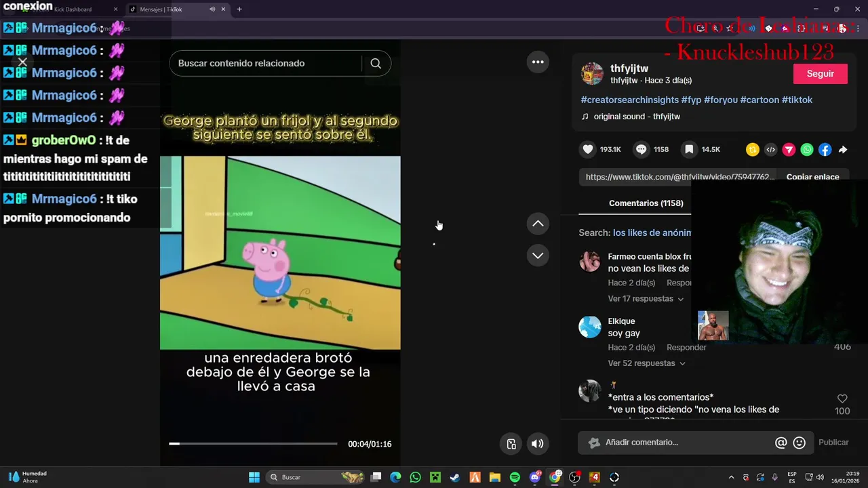Share video to Facebook icon

[825, 150]
